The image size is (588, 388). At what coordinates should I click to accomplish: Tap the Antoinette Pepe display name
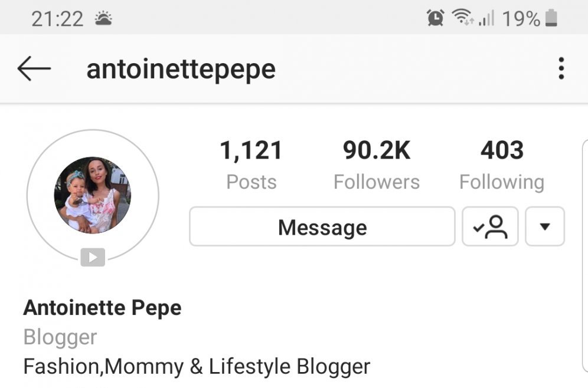(x=102, y=308)
